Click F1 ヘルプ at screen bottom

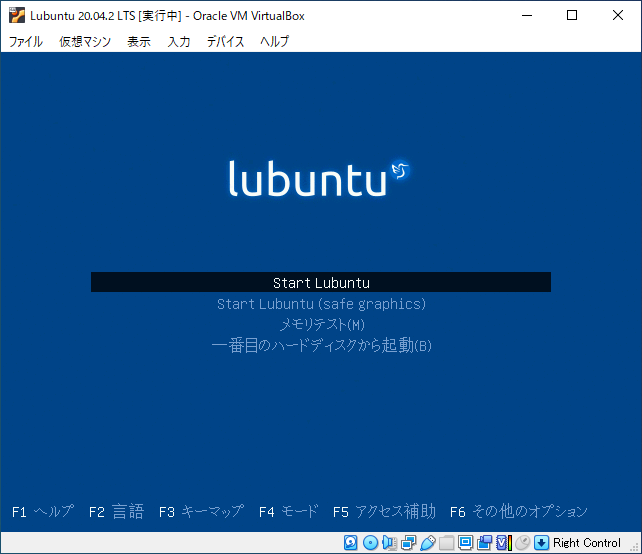point(43,511)
